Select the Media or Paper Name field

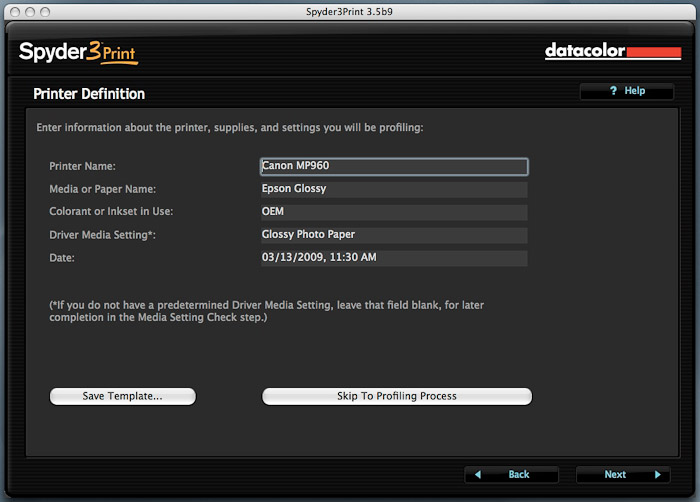[393, 189]
